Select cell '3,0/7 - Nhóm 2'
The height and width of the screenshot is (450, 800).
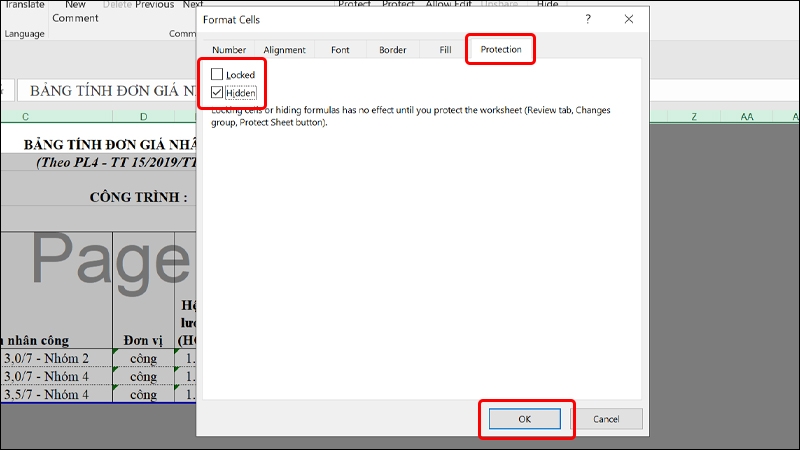click(x=56, y=358)
